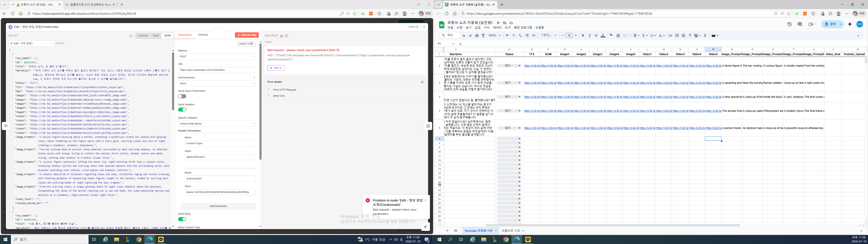The width and height of the screenshot is (868, 244).
Task: Click the Add Parameter button
Action: (218, 206)
